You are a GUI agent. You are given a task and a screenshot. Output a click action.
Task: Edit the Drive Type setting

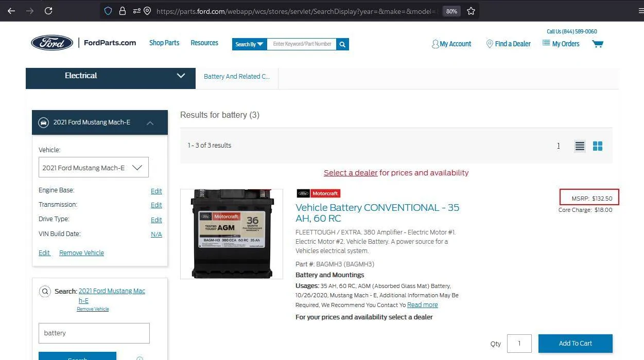[x=156, y=220]
